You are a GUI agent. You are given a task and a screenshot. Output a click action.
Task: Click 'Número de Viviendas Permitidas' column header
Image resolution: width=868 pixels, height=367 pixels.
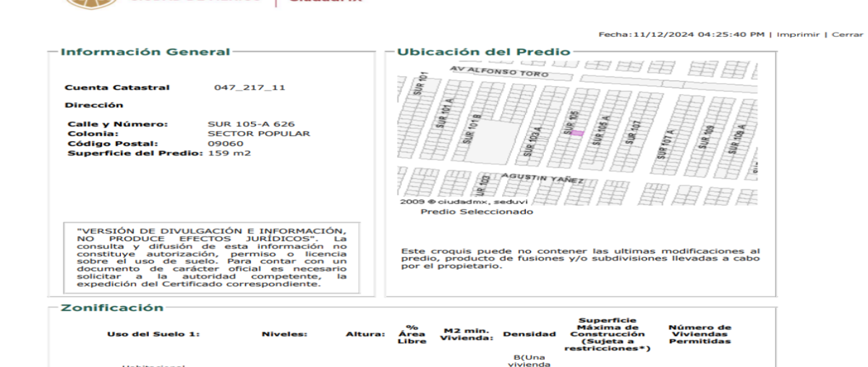point(701,334)
